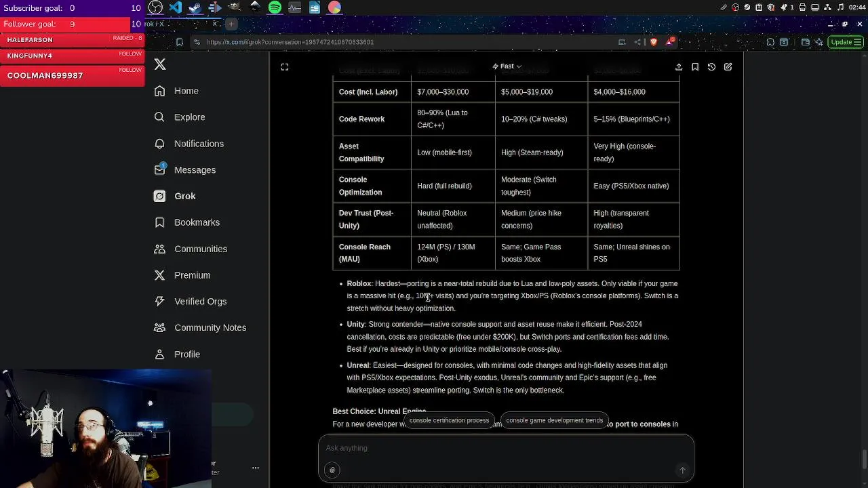Open new browser tab plus button
Viewport: 868px width, 488px height.
[x=231, y=24]
